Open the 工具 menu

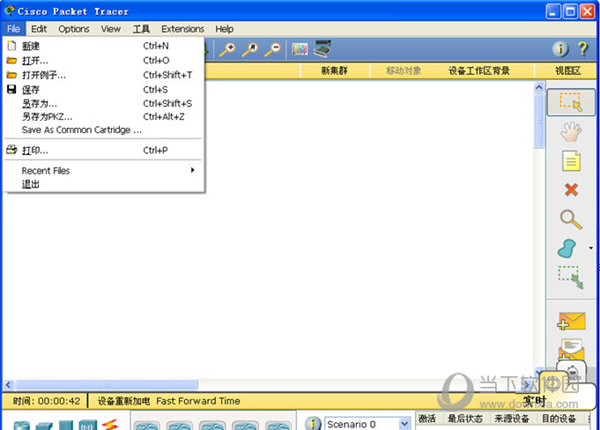(141, 29)
